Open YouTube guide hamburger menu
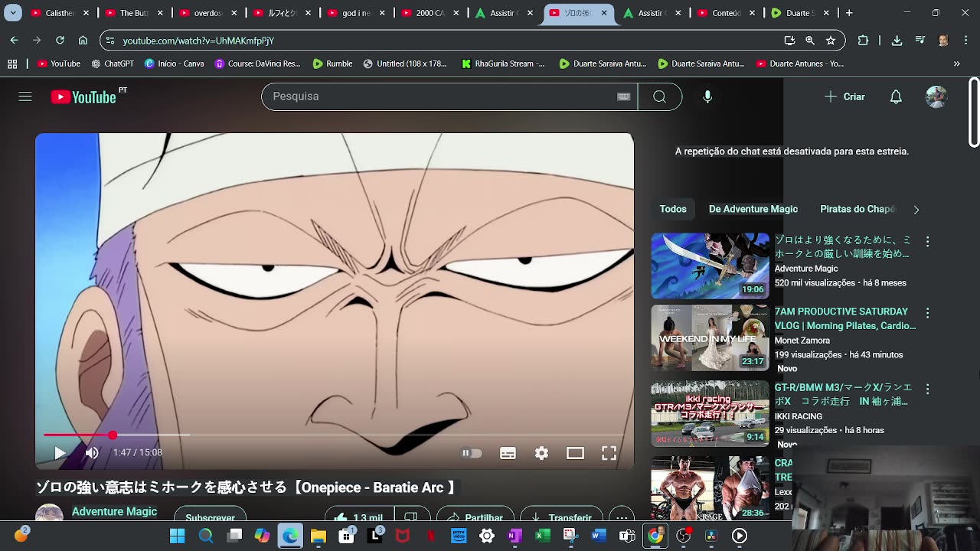This screenshot has height=551, width=980. [x=25, y=96]
